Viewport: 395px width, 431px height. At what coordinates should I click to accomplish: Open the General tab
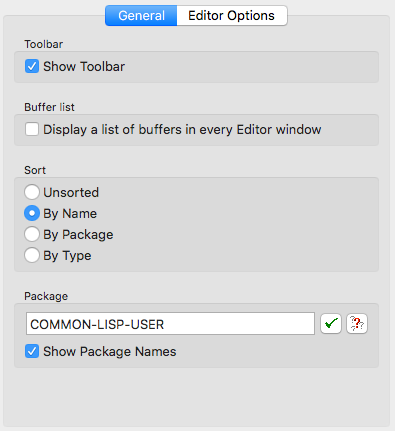(x=141, y=16)
